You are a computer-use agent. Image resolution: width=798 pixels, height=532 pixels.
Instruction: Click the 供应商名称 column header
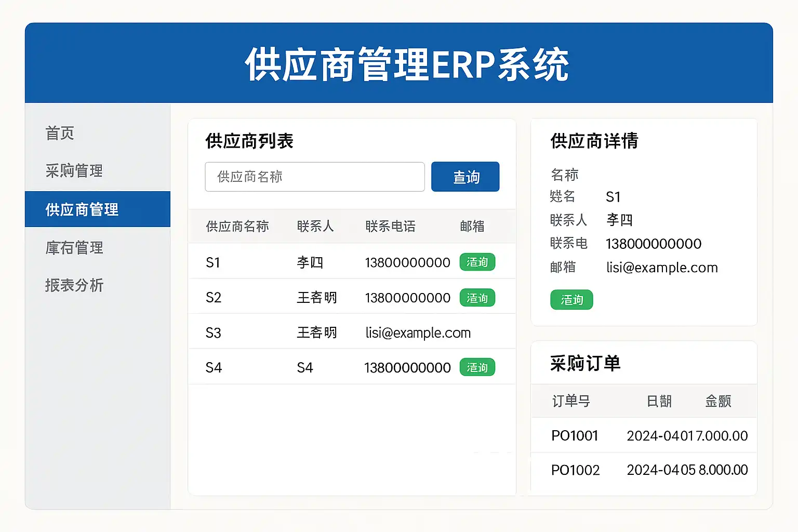pyautogui.click(x=237, y=227)
